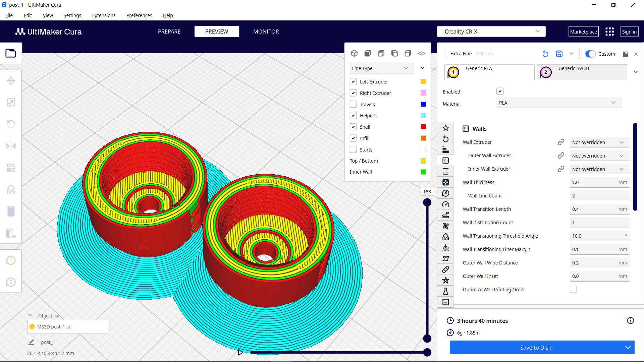Open the Line Type dropdown
The image size is (644, 362).
click(381, 68)
